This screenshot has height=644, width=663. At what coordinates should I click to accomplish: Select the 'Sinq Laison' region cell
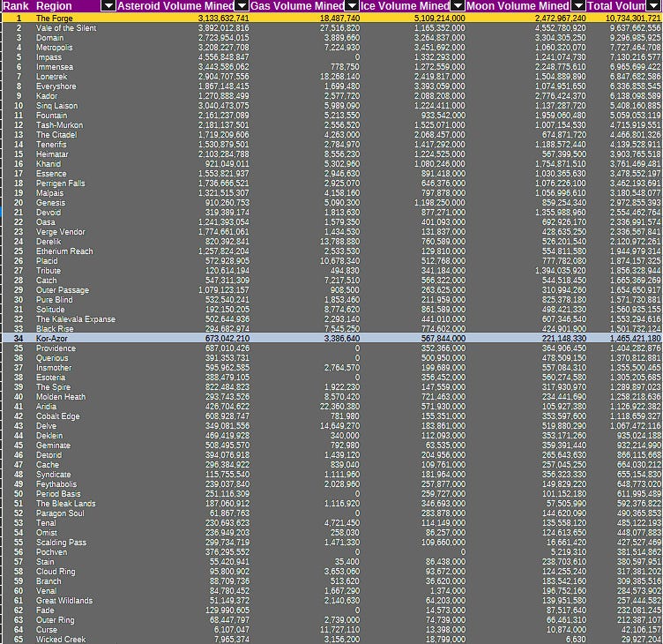click(x=56, y=106)
